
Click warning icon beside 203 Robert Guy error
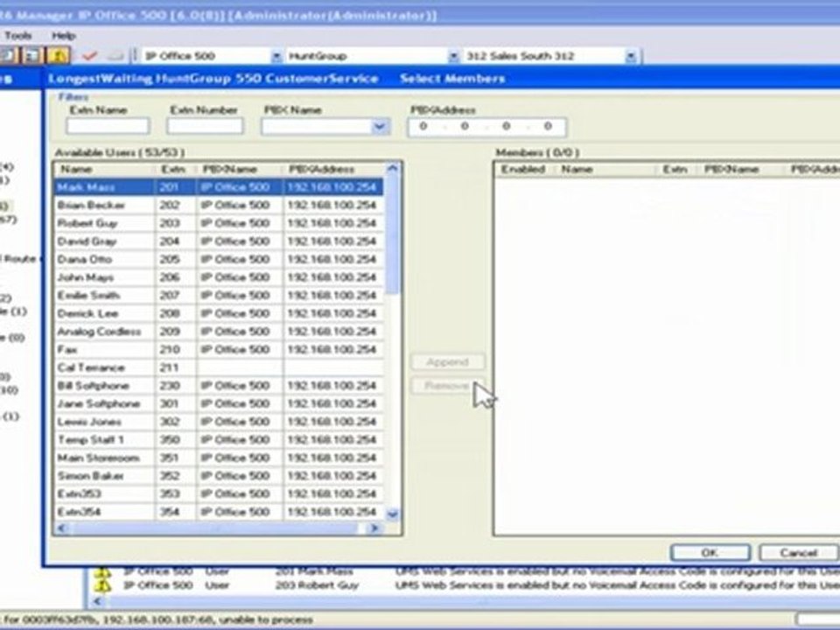tap(102, 585)
